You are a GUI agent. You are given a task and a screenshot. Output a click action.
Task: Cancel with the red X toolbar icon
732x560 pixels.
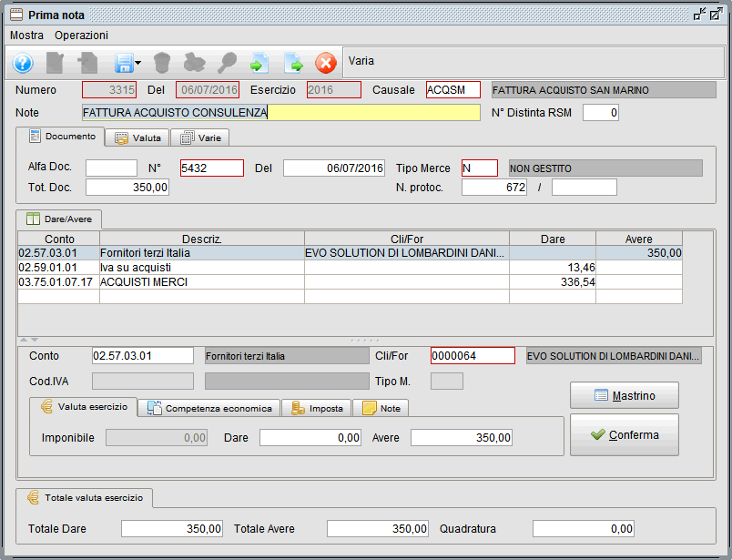click(x=326, y=62)
